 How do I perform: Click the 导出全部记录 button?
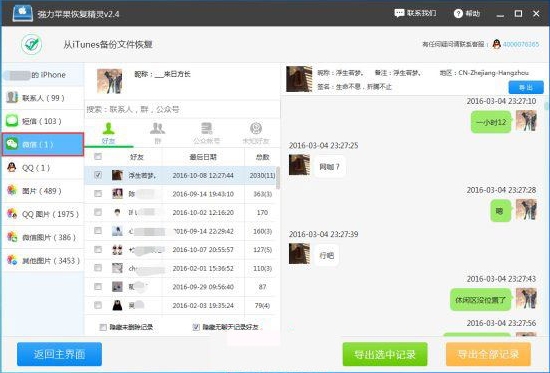(488, 354)
